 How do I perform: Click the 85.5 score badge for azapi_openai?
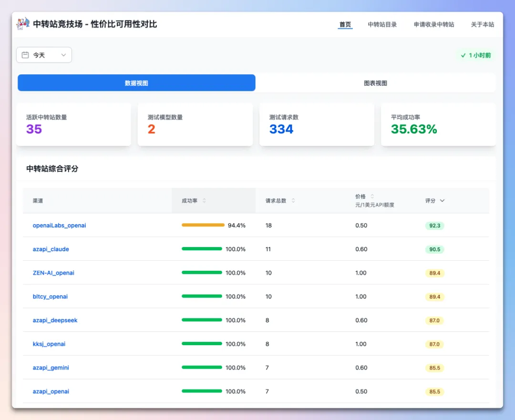[434, 391]
